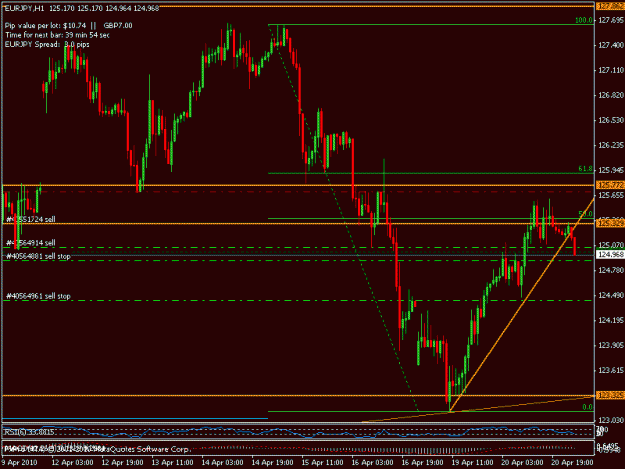Click the #40564961 sell stop order label
This screenshot has height=469, width=625.
point(38,296)
